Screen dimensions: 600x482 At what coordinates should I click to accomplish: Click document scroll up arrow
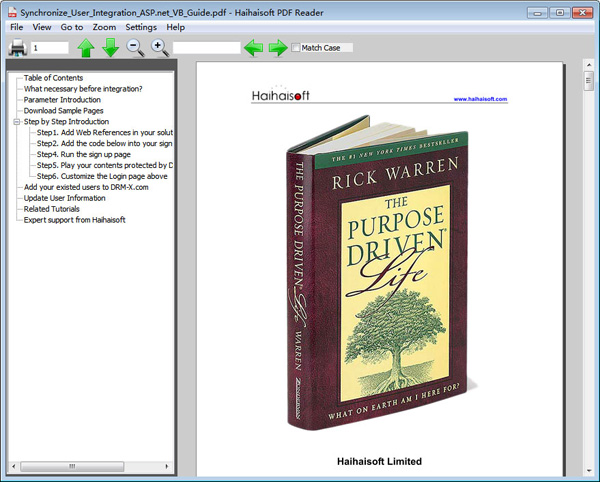[x=589, y=65]
